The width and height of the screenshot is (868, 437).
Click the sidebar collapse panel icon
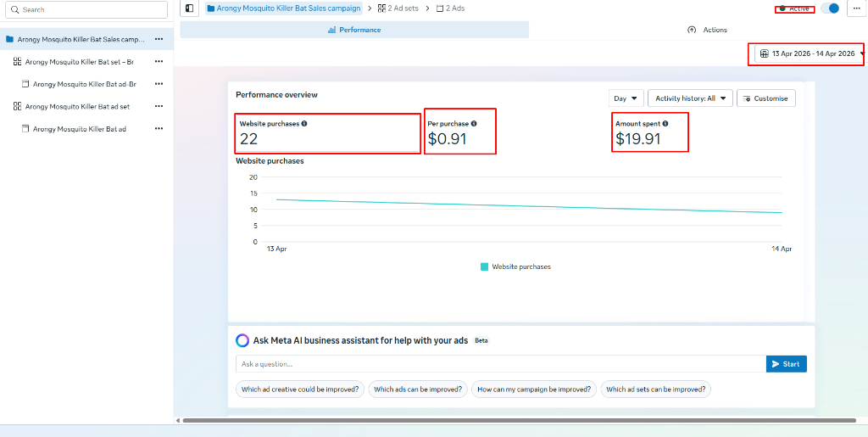tap(189, 8)
